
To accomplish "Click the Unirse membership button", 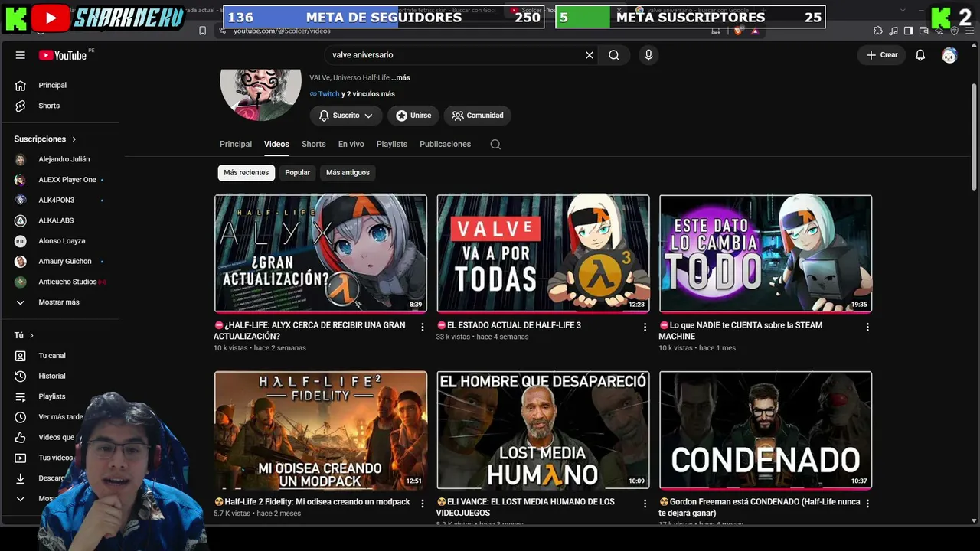I will [x=413, y=116].
